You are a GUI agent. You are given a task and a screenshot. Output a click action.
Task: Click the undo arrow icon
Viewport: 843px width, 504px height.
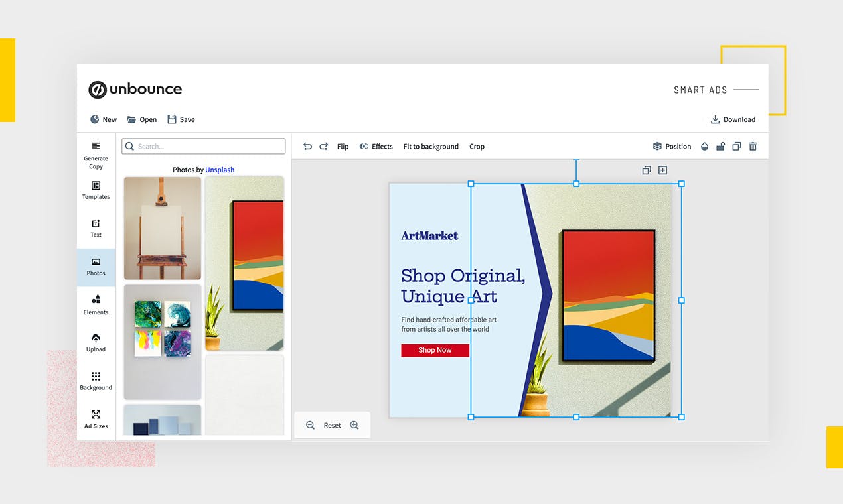pyautogui.click(x=307, y=147)
